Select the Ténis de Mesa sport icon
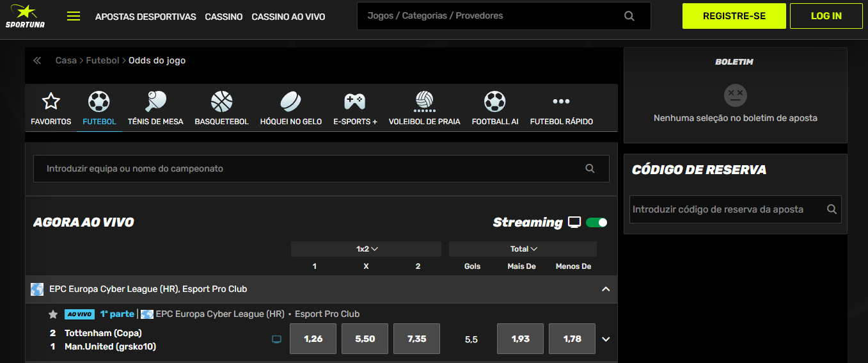This screenshot has width=868, height=363. coord(155,101)
